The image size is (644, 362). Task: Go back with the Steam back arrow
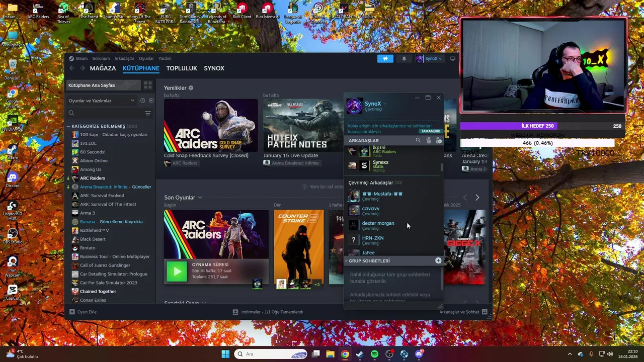click(x=72, y=68)
